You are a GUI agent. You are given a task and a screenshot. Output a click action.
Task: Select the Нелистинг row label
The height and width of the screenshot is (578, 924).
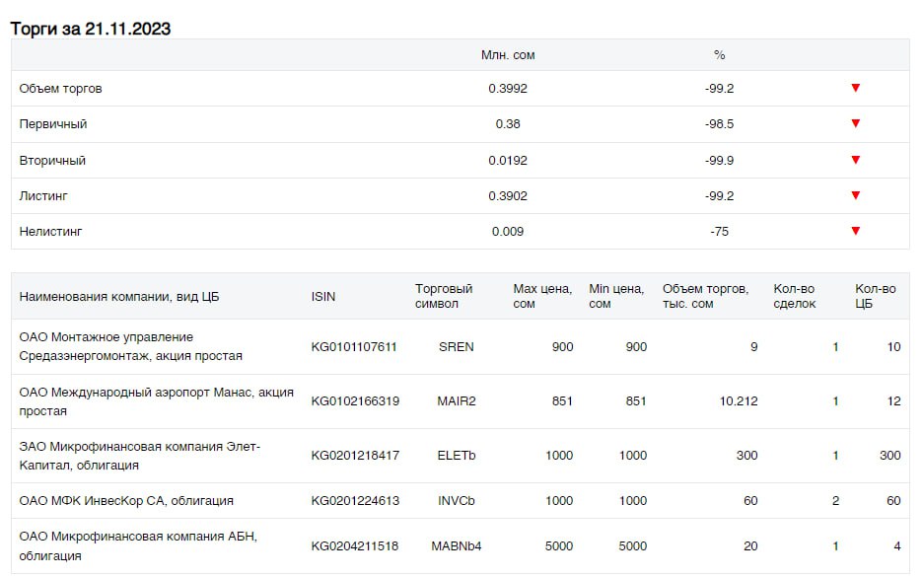50,232
